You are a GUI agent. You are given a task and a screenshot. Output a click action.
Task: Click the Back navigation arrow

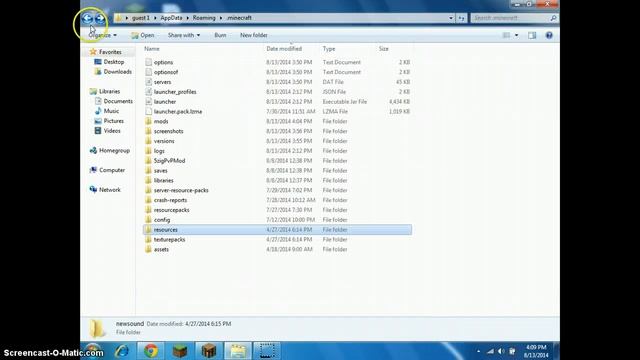click(x=87, y=18)
